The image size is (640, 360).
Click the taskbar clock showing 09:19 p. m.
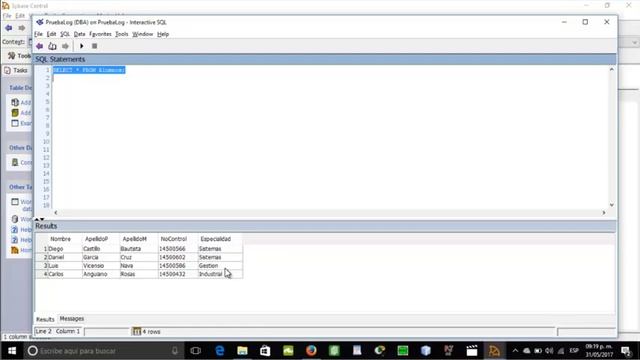tap(599, 351)
